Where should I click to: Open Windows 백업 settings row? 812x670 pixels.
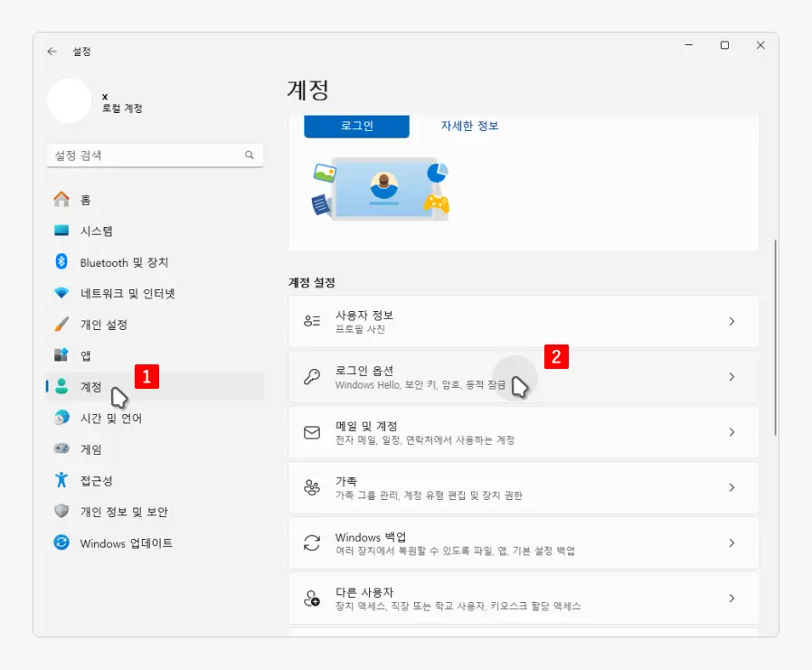[x=523, y=543]
